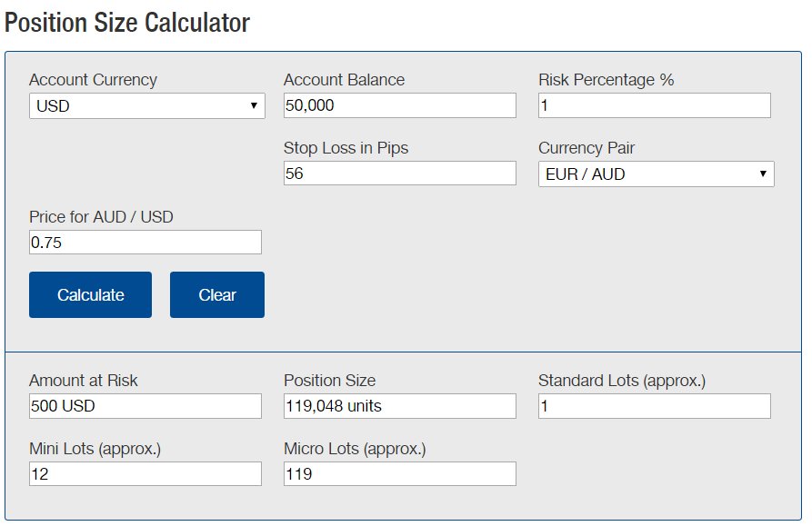
Task: Click the Position Size Calculator heading
Action: click(127, 24)
